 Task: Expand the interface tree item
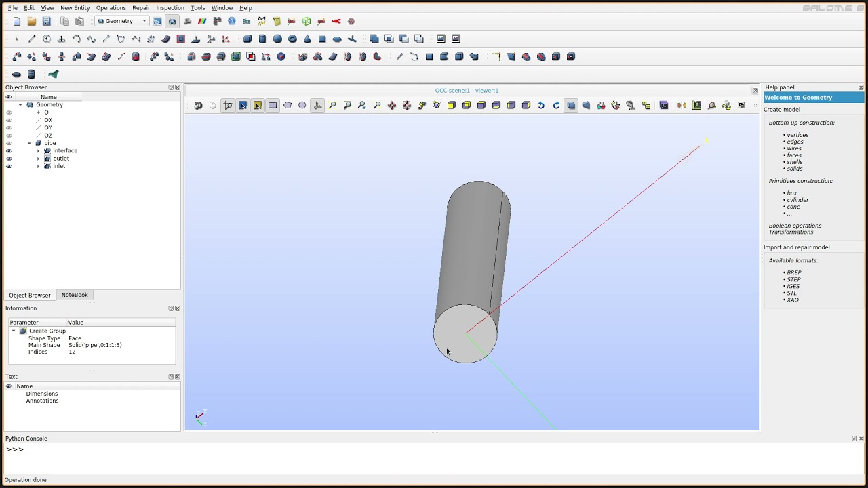pos(38,150)
